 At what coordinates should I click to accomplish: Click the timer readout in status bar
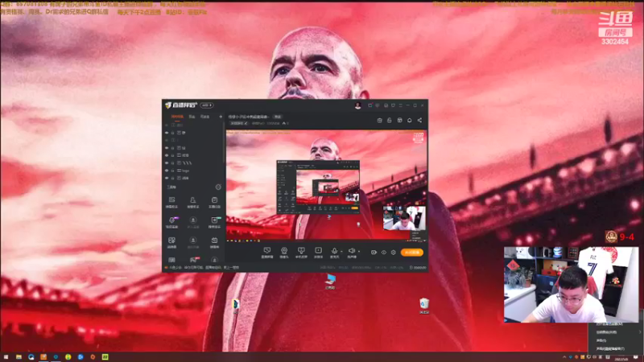418,268
